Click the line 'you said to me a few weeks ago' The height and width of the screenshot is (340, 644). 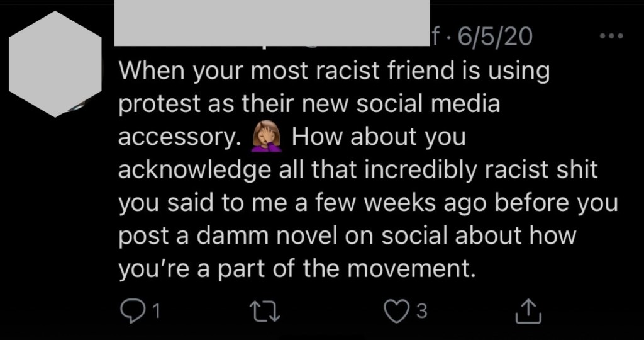[369, 204]
